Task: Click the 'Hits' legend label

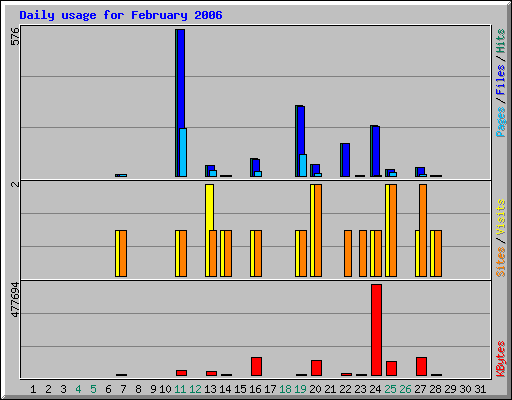Action: tap(500, 41)
